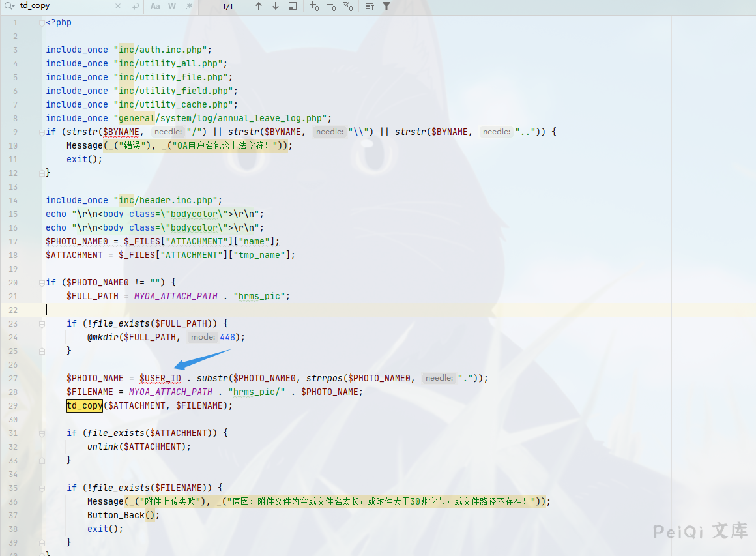
Task: Click in the td_copy search input field
Action: pyautogui.click(x=65, y=6)
